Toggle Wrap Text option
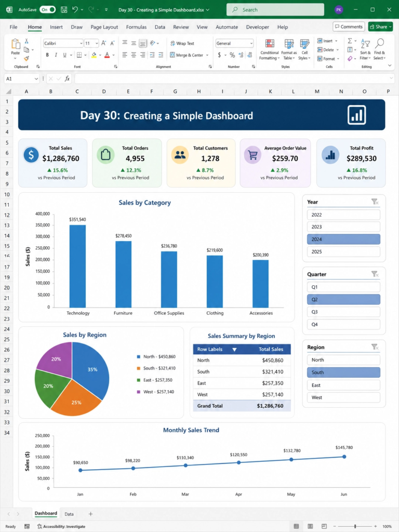Screen dimensions: 399x532 (182, 44)
